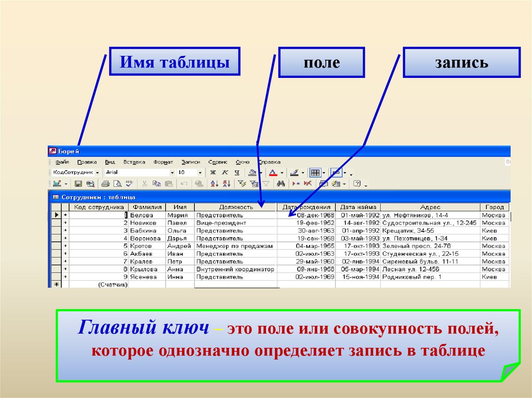
Task: Click the Filter By Selection icon
Action: point(242,184)
